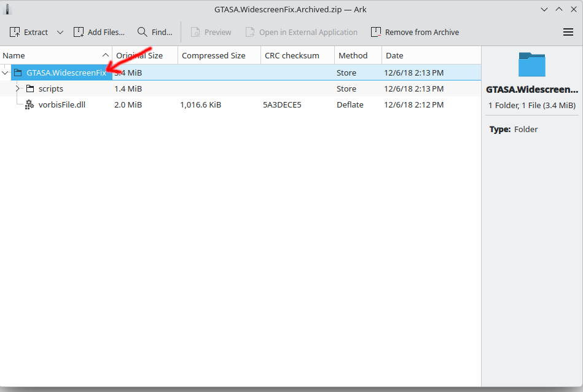
Task: Click the 1.4 MiB size cell
Action: pos(128,89)
